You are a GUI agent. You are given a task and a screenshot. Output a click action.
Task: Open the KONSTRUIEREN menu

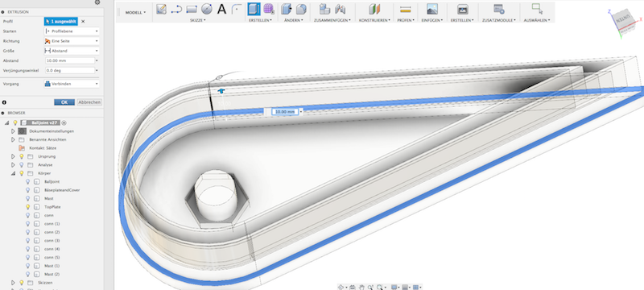point(374,19)
